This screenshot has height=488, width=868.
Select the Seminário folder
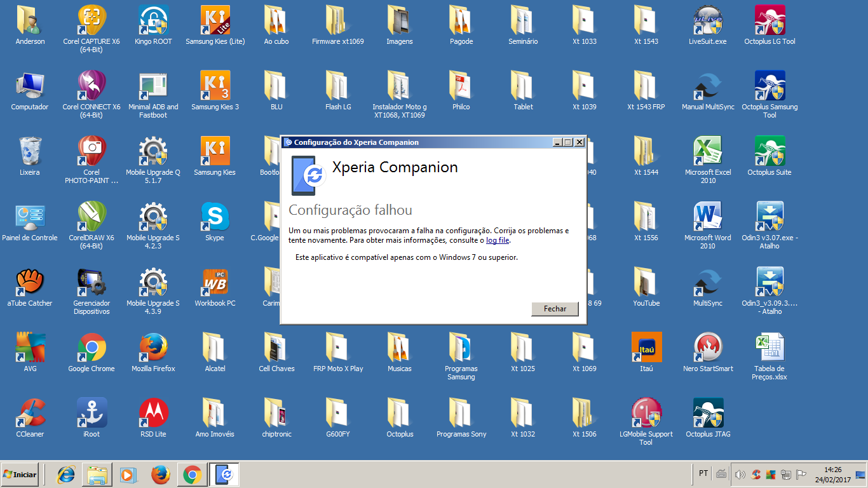(x=523, y=20)
